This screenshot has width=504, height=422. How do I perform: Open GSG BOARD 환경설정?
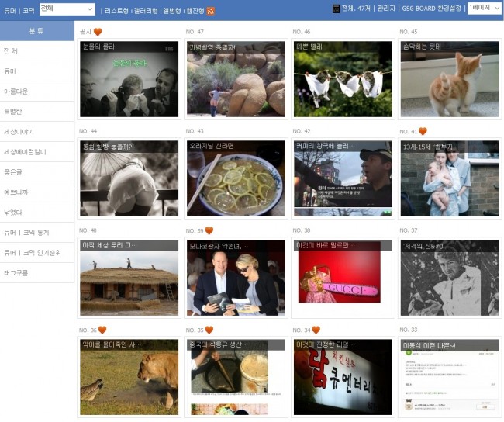tap(431, 9)
